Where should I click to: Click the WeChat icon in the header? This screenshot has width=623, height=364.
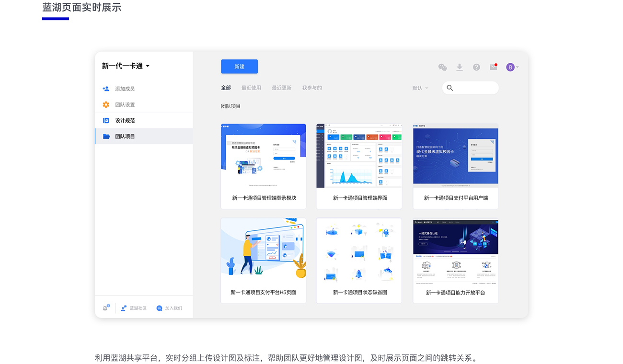[x=442, y=68]
